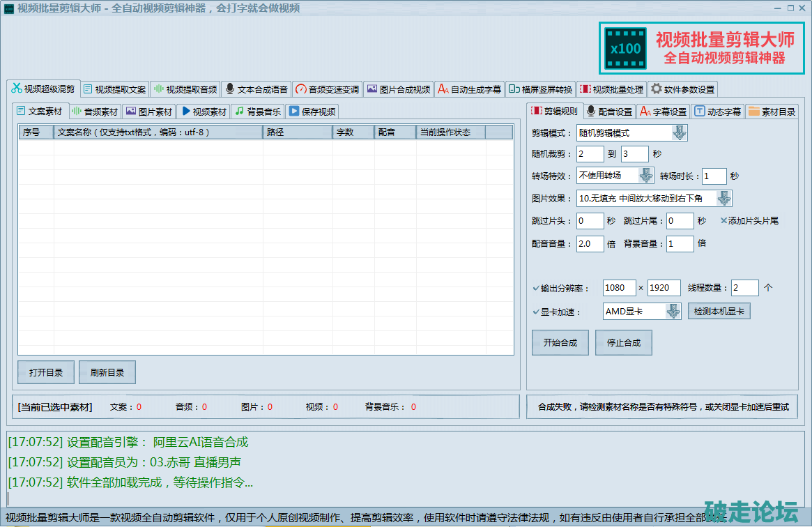Toggle the 添加片头片尾 checkbox
Image resolution: width=812 pixels, height=527 pixels.
point(724,221)
